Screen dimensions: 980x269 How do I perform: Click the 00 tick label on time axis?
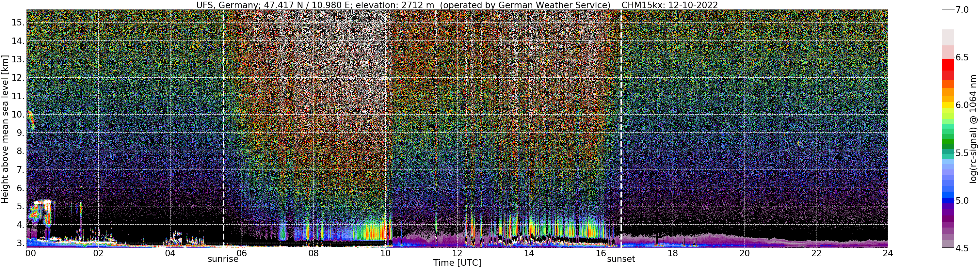pyautogui.click(x=30, y=253)
